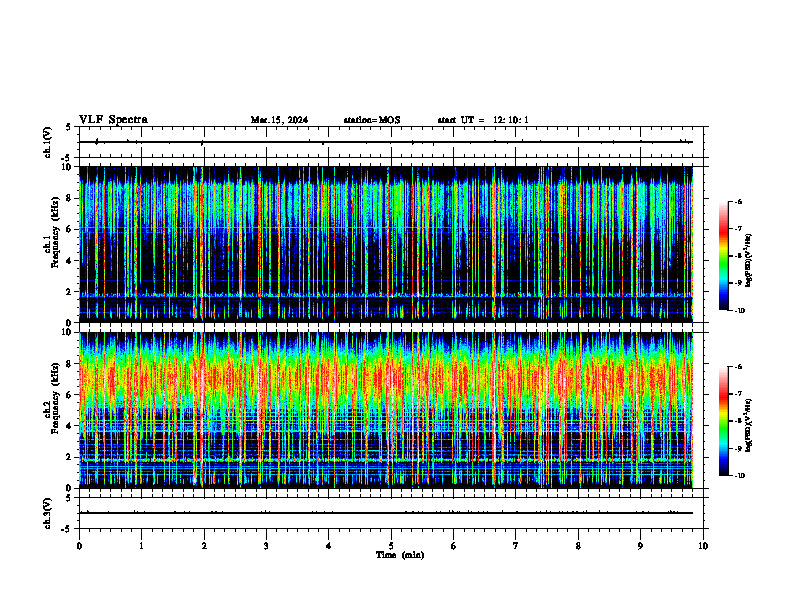Click time axis tick label "4"
The image size is (792, 612).
pyautogui.click(x=328, y=546)
